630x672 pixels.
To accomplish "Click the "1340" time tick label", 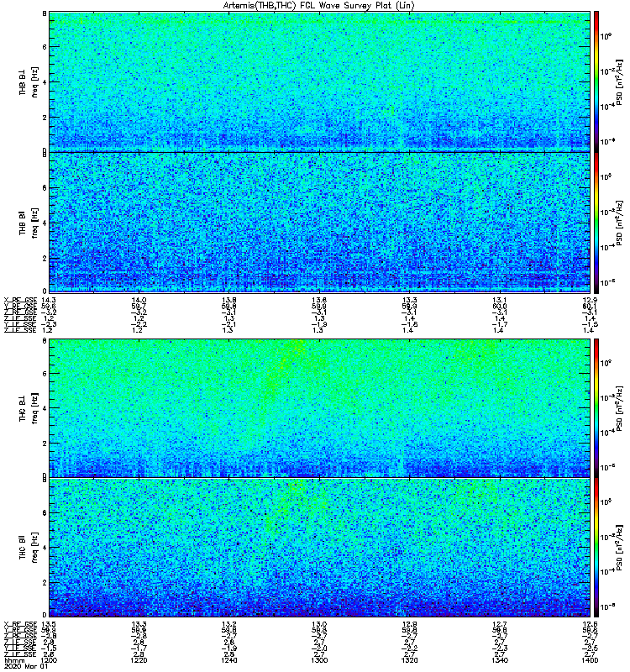I will [x=500, y=660].
